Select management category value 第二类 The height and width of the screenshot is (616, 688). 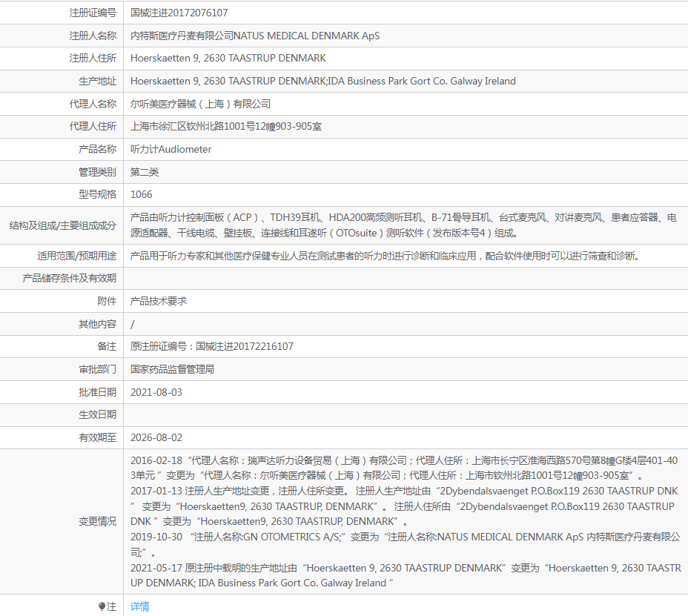pyautogui.click(x=145, y=172)
